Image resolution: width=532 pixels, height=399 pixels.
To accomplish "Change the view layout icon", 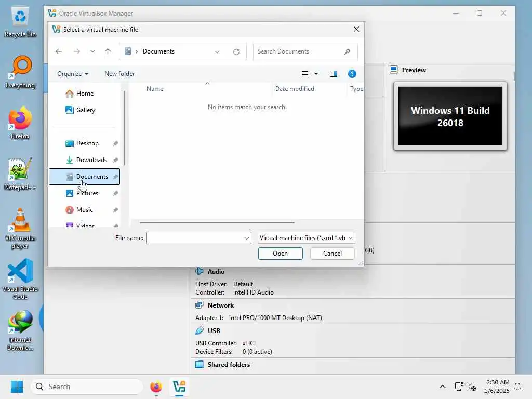I will 305,74.
